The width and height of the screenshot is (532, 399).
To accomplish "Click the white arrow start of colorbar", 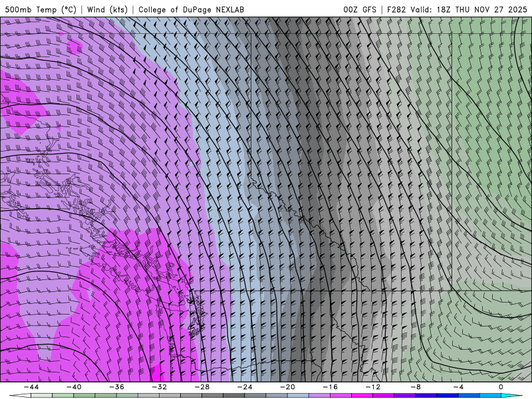I will (20, 396).
